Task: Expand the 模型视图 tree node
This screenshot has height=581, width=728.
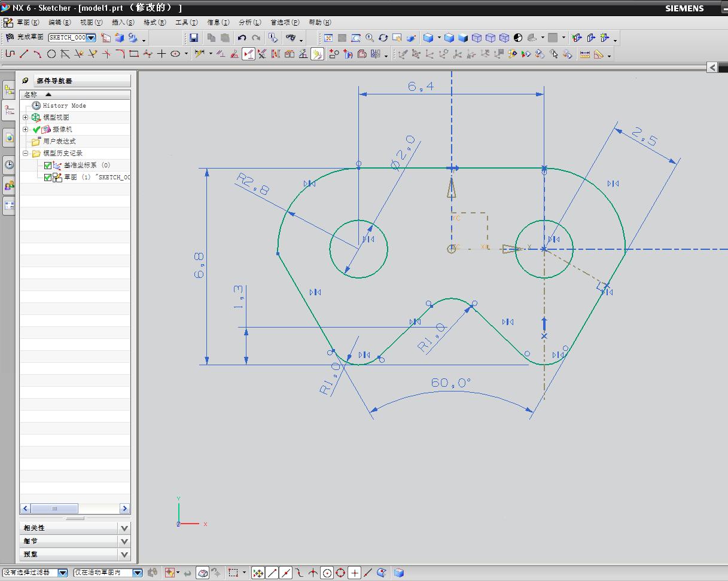Action: click(x=26, y=118)
